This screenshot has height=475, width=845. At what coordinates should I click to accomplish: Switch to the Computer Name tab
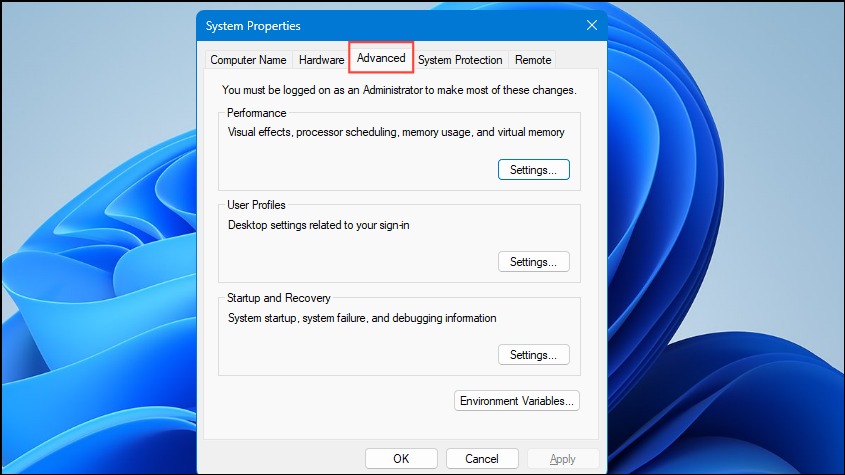tap(248, 60)
